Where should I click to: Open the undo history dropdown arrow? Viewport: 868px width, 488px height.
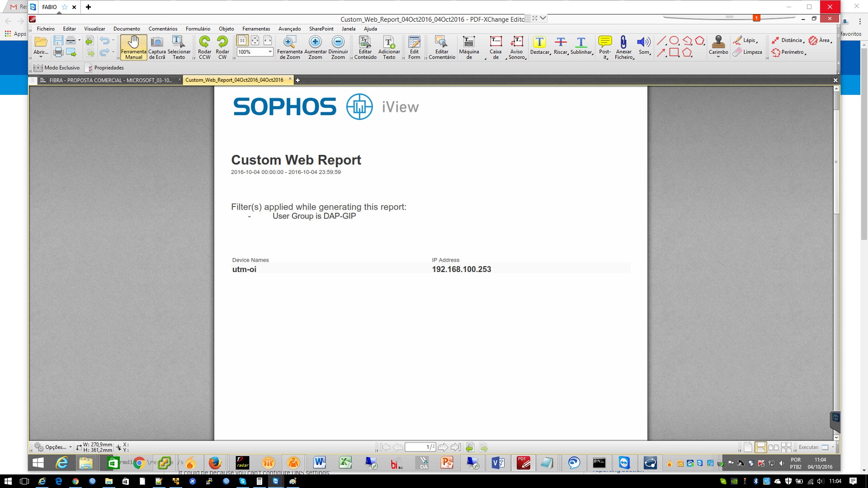point(113,40)
